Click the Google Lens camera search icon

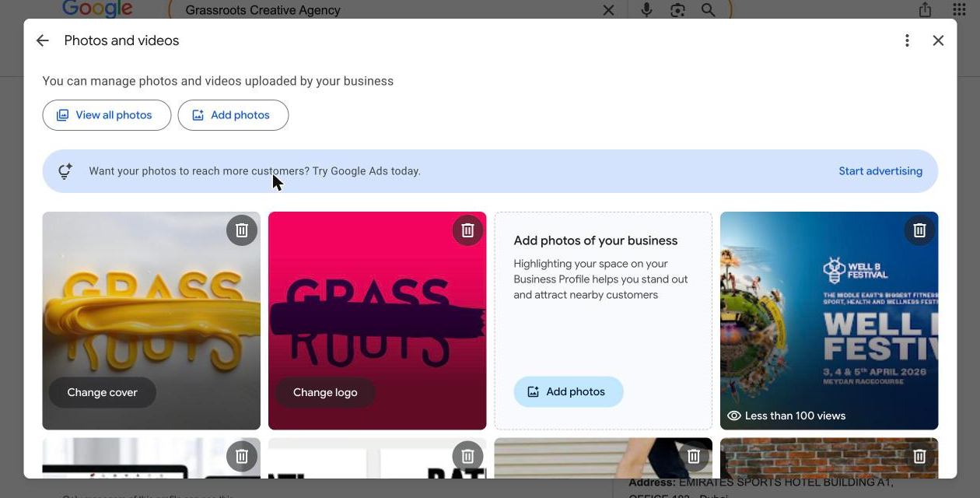[x=677, y=10]
